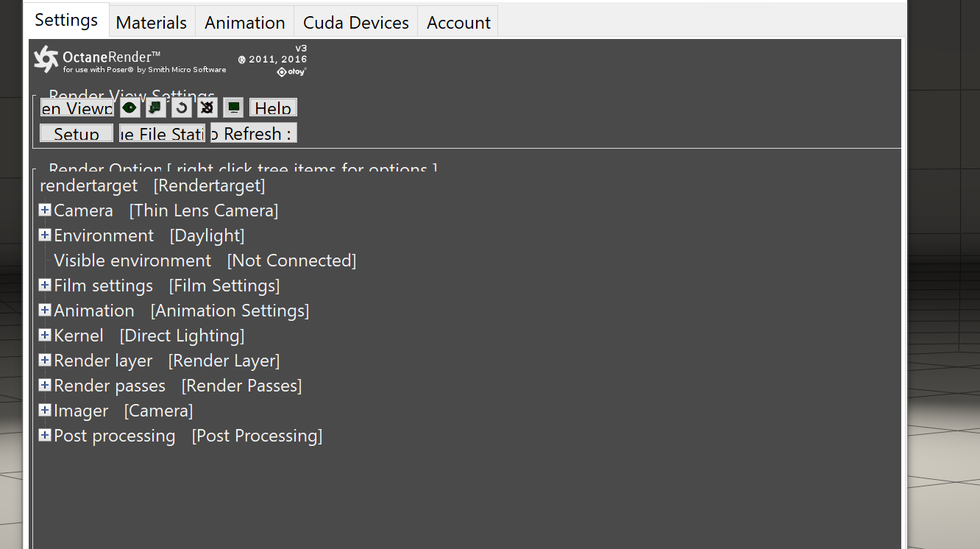Click the eye icon in Render View Settings

pos(129,108)
